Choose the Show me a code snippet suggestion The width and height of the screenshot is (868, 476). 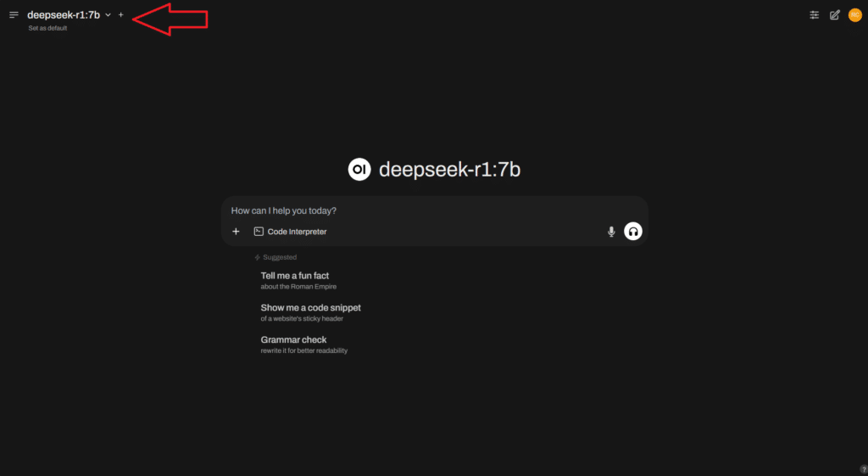tap(310, 312)
